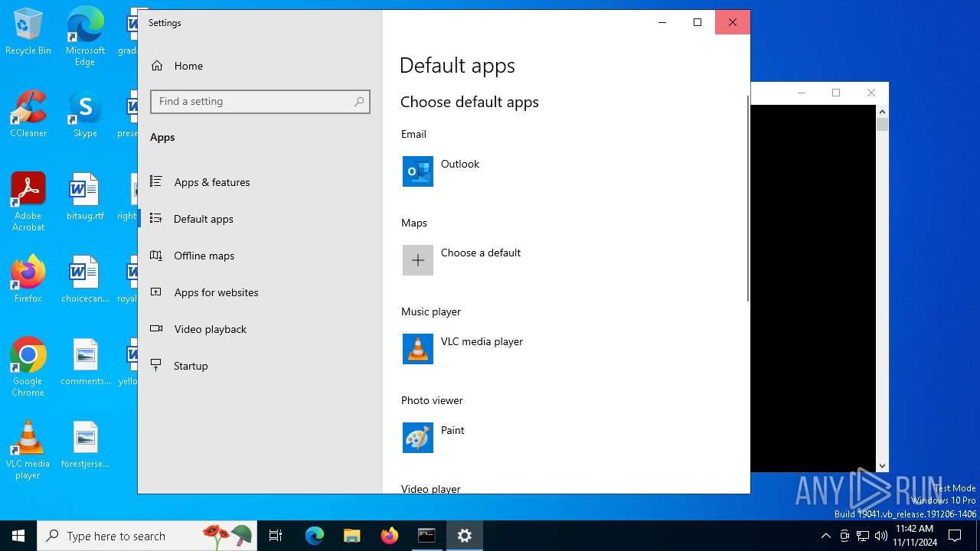The width and height of the screenshot is (980, 551).
Task: Select the Video playback icon
Action: [156, 329]
